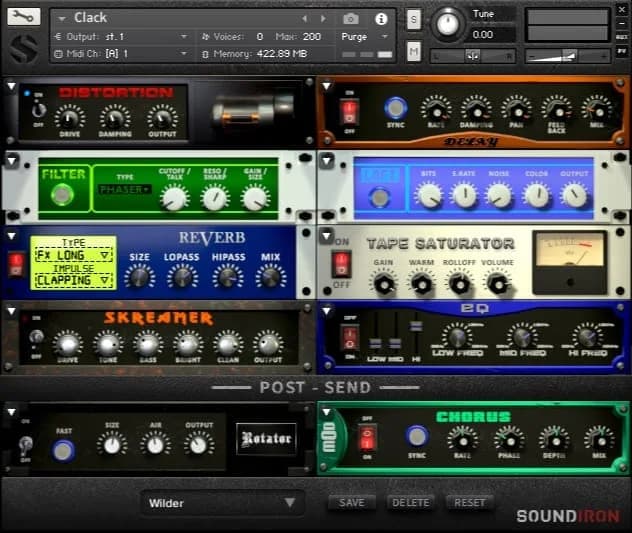Viewport: 632px width, 533px height.
Task: Toggle the Distortion on/off switch
Action: pos(38,109)
